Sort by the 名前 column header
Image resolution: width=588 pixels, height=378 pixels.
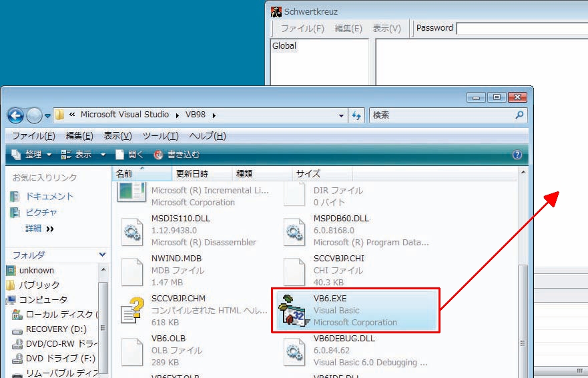tap(142, 174)
